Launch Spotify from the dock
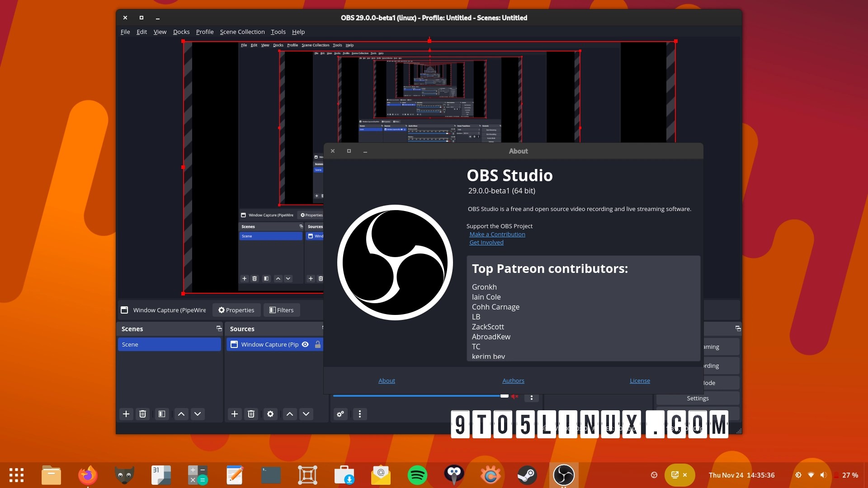 click(x=418, y=475)
